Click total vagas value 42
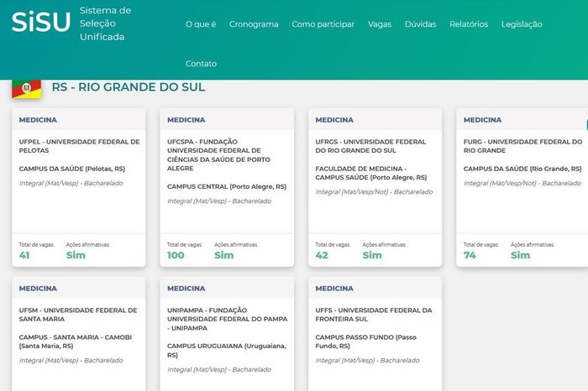Image resolution: width=588 pixels, height=391 pixels. coord(322,255)
